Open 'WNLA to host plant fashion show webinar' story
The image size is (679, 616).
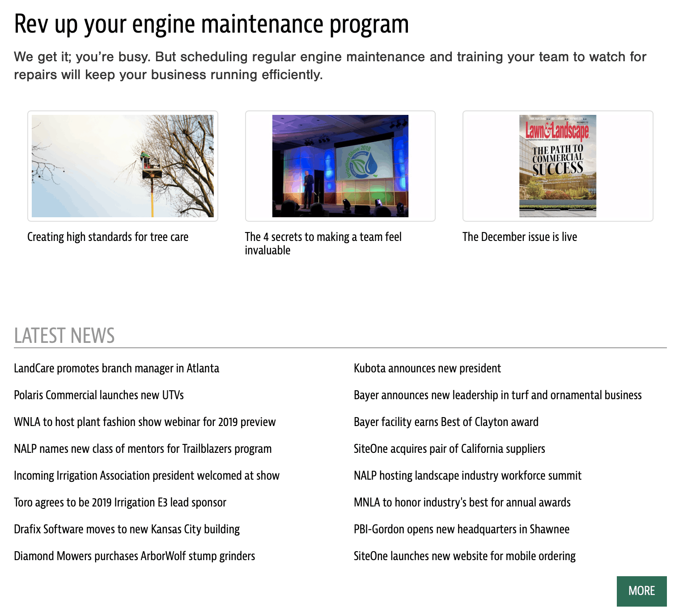[145, 422]
